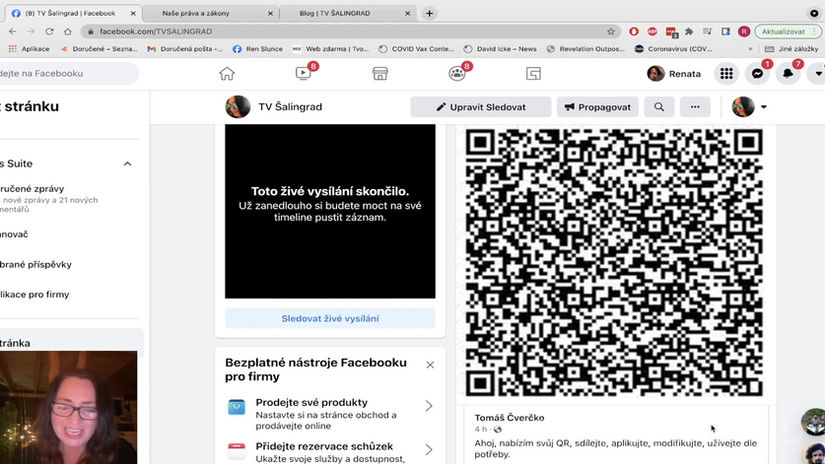Close the TV Šalingrad Facebook tab
The width and height of the screenshot is (825, 464).
point(133,13)
